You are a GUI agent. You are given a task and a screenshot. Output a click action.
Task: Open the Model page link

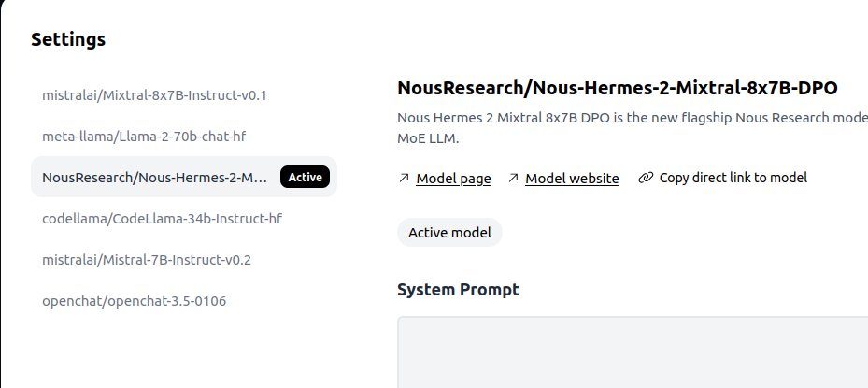pos(453,179)
